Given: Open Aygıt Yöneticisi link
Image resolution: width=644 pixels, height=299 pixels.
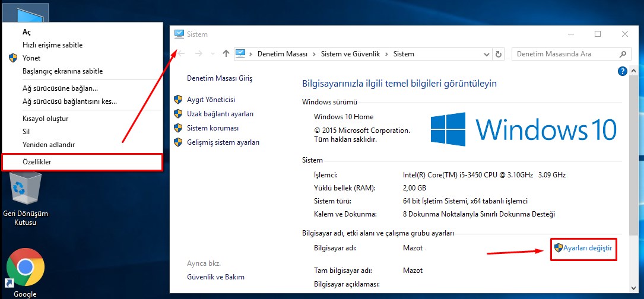Looking at the screenshot, I should tap(211, 100).
